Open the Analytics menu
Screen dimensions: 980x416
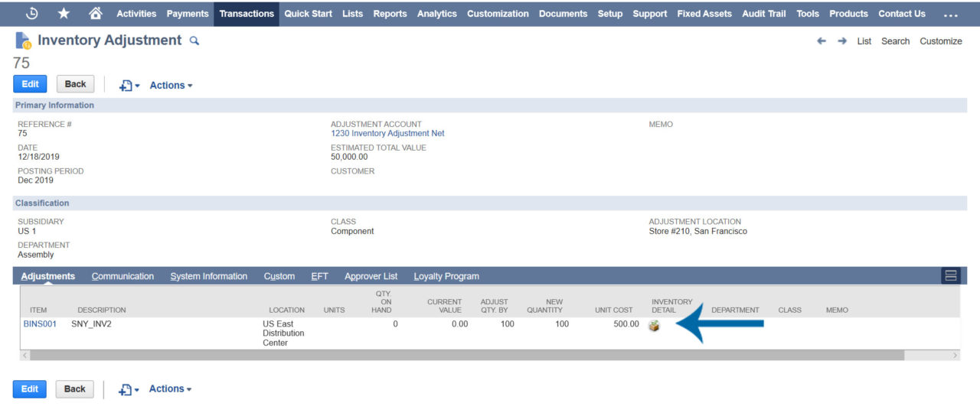pyautogui.click(x=437, y=13)
